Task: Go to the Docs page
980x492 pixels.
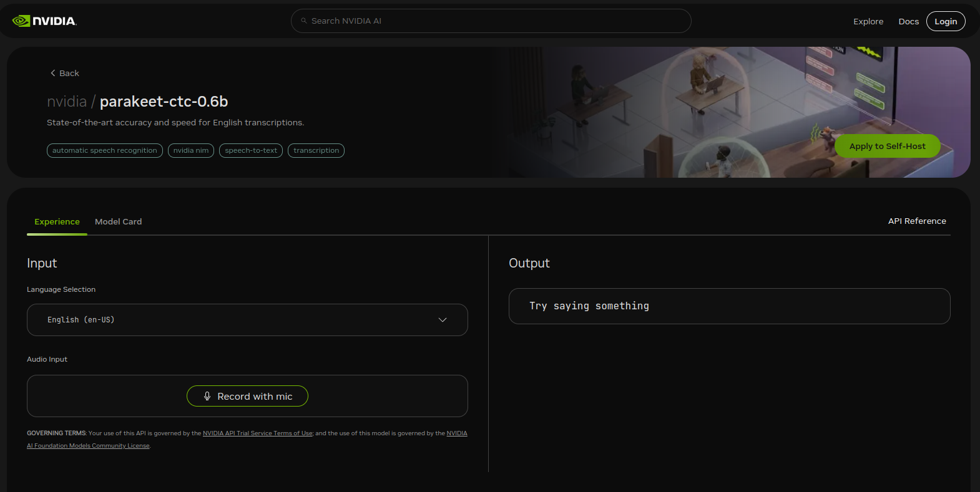Action: [x=908, y=21]
